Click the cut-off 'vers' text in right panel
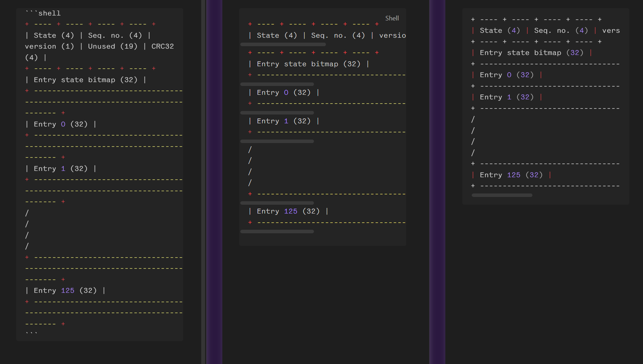 611,30
